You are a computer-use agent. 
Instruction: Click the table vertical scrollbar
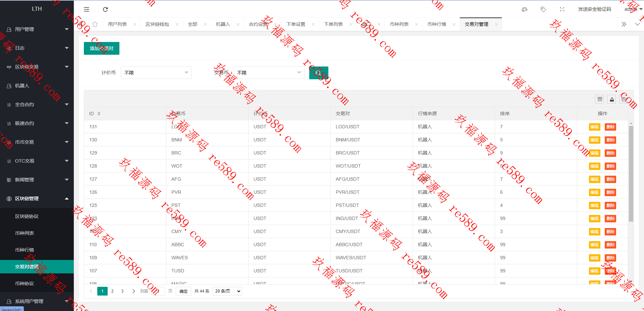coord(631,174)
